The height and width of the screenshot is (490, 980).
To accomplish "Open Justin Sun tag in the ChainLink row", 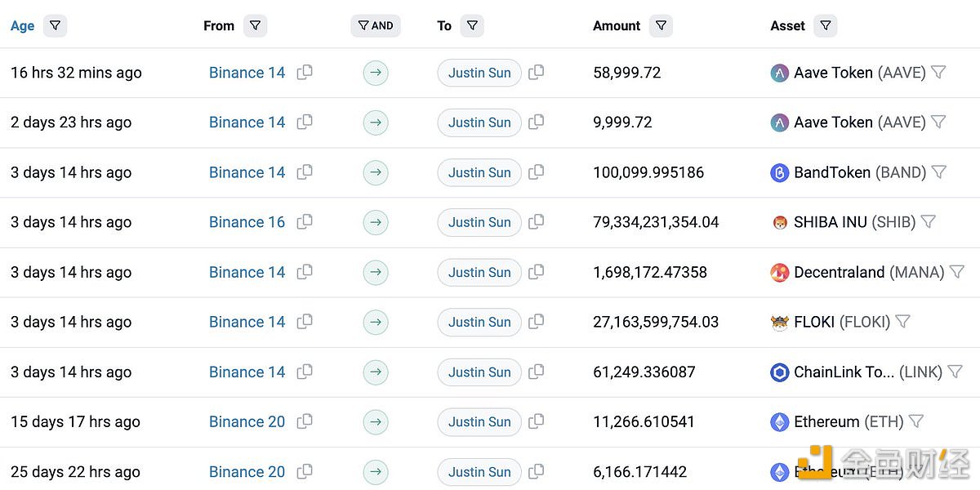I will (x=479, y=372).
